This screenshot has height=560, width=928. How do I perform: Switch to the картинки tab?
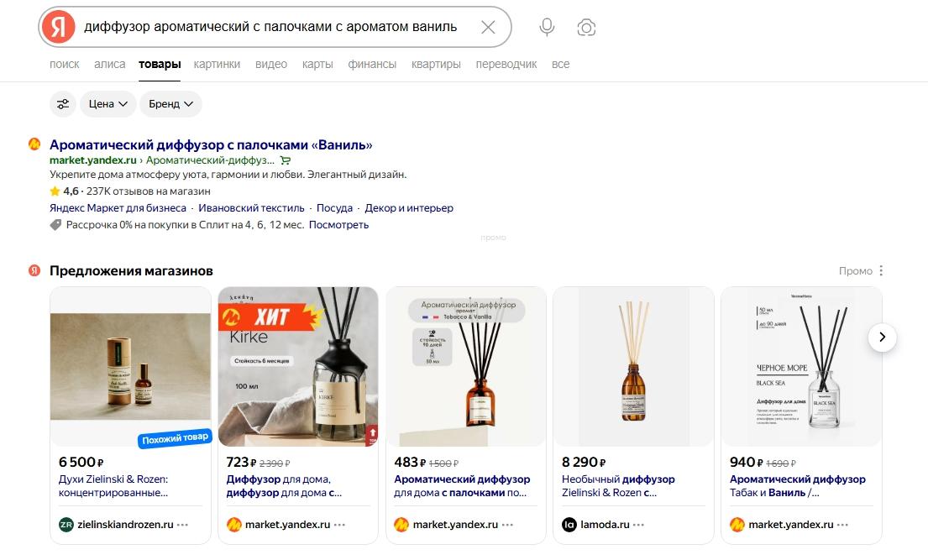(217, 65)
